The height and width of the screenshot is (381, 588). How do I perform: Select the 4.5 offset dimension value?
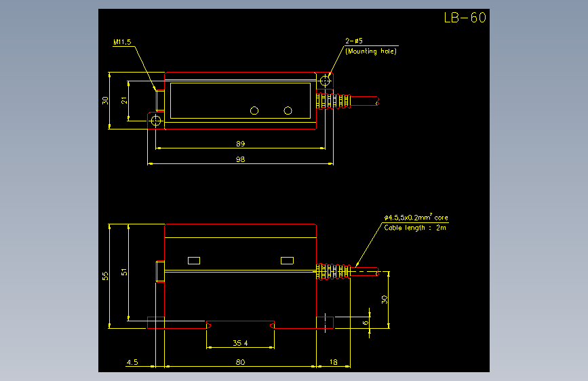pyautogui.click(x=132, y=362)
